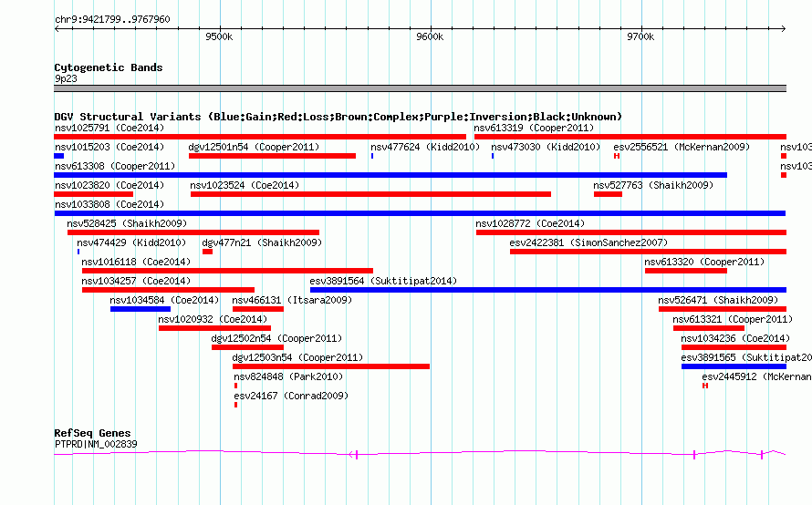Click the 9700k ruler tick label
The height and width of the screenshot is (505, 812).
[640, 36]
